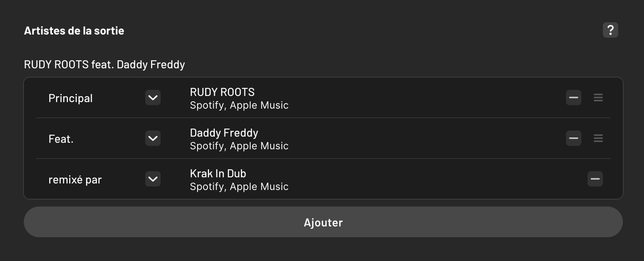Click Spotify, Apple Music under Krak In Dub

point(239,187)
